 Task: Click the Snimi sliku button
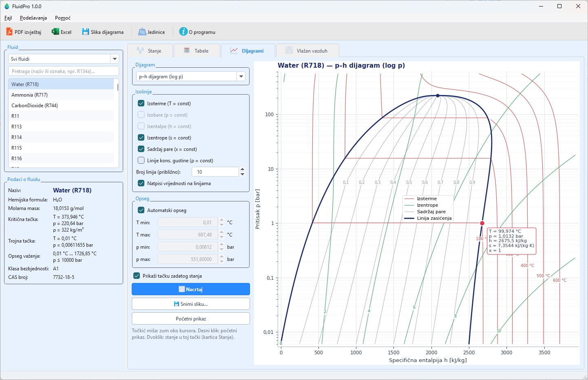pyautogui.click(x=190, y=304)
